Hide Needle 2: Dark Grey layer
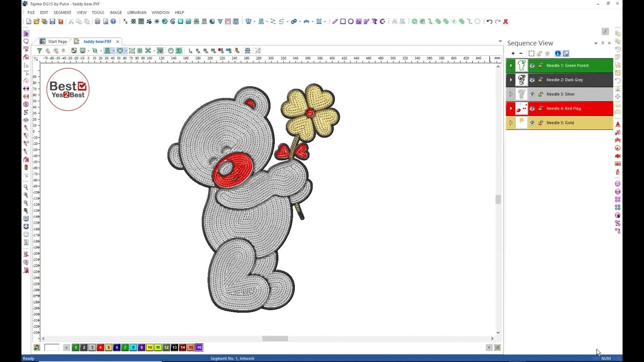The width and height of the screenshot is (644, 362). tap(532, 80)
